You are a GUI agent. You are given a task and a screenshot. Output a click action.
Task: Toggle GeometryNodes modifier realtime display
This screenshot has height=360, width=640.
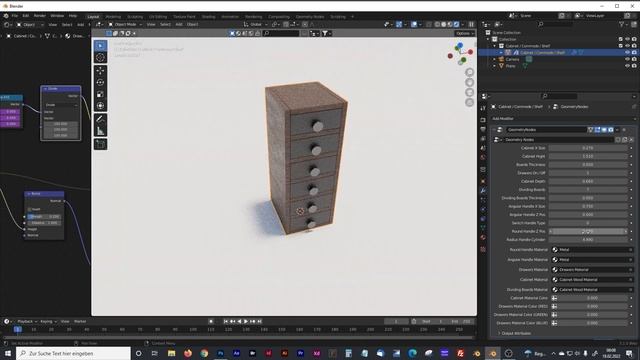[604, 130]
